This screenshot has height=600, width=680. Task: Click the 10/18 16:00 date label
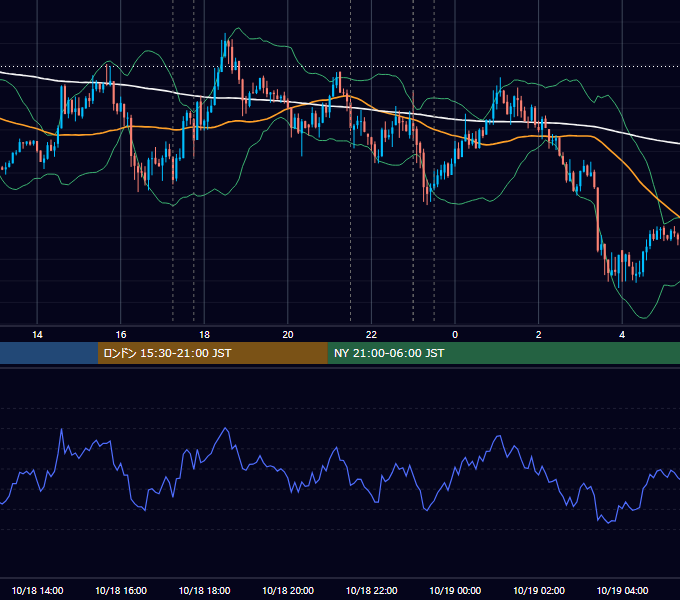click(x=121, y=590)
